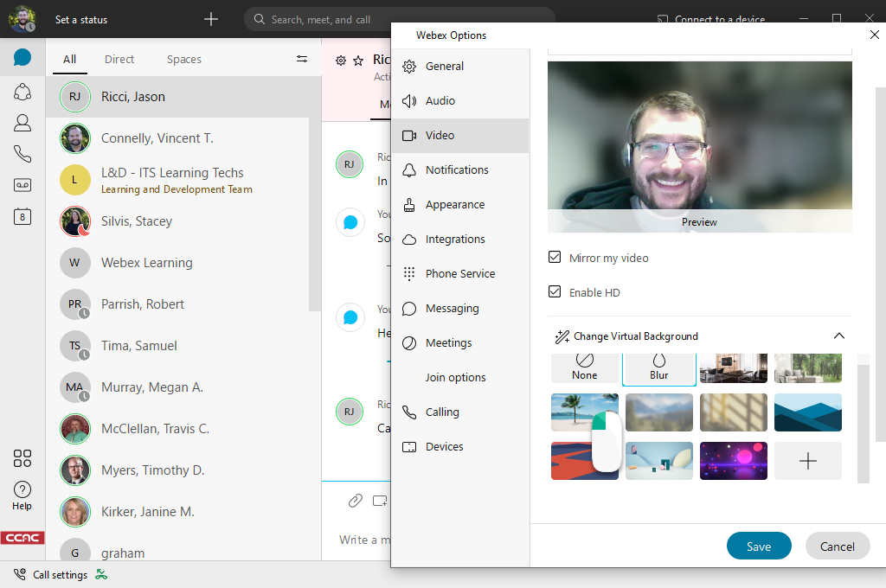
Task: Click the Call settings phone icon
Action: (x=20, y=574)
